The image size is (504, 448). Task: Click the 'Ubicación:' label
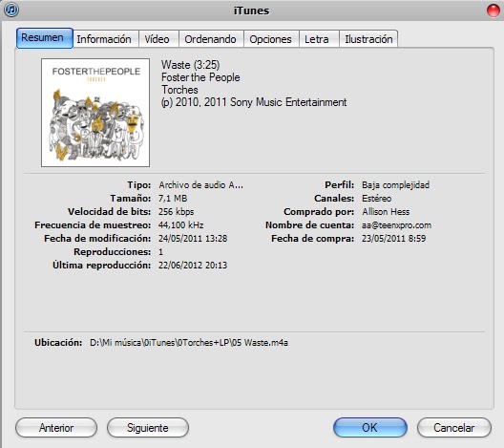pyautogui.click(x=58, y=343)
